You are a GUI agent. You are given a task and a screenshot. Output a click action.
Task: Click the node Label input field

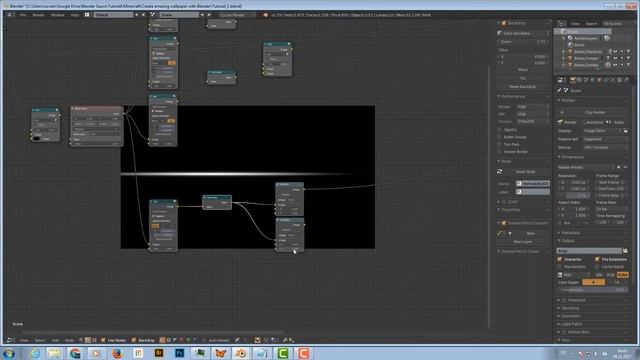coord(533,192)
